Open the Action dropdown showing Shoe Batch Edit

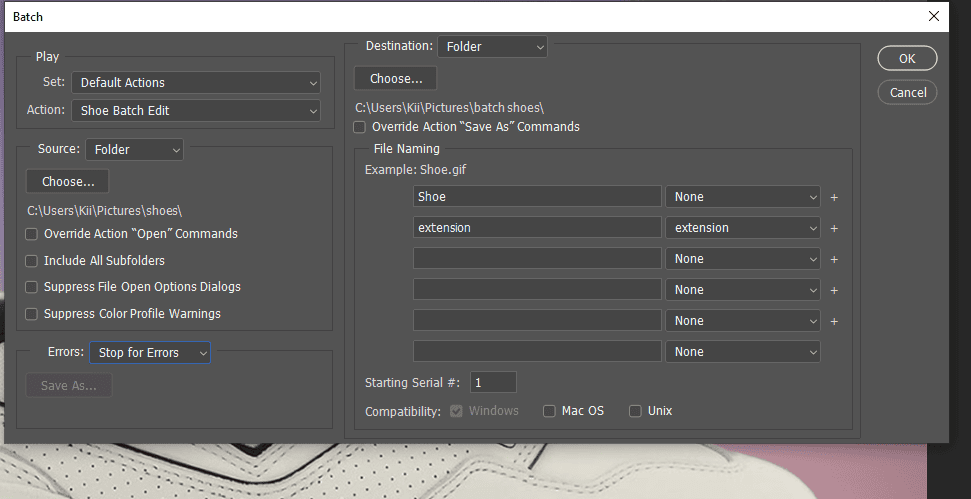point(196,111)
